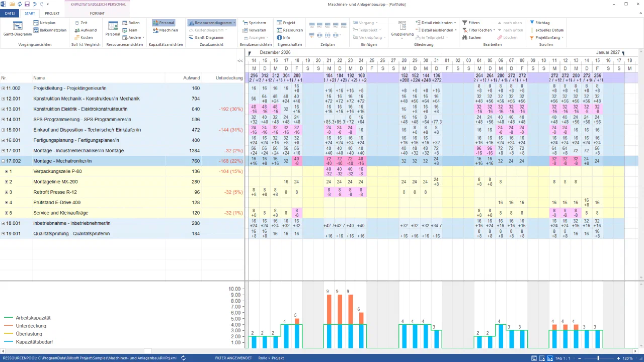Image resolution: width=644 pixels, height=362 pixels.
Task: Select Kosten comparison in Soll-Ist-Vergleich
Action: pyautogui.click(x=83, y=38)
